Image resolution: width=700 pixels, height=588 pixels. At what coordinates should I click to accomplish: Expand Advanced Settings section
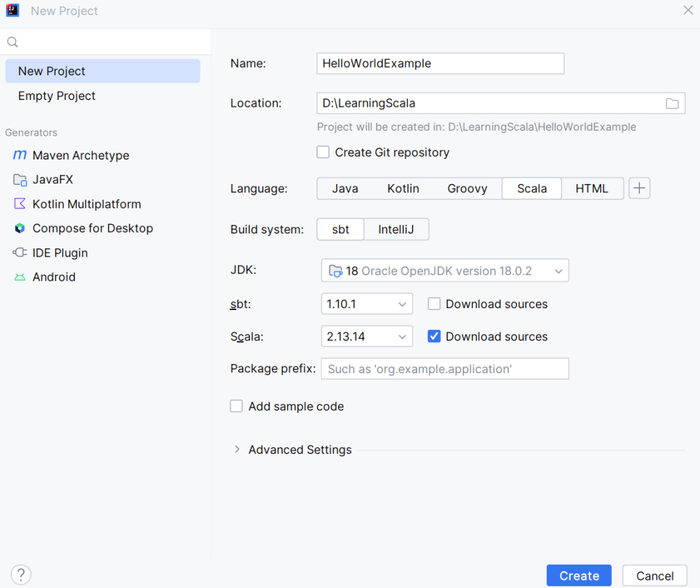237,449
